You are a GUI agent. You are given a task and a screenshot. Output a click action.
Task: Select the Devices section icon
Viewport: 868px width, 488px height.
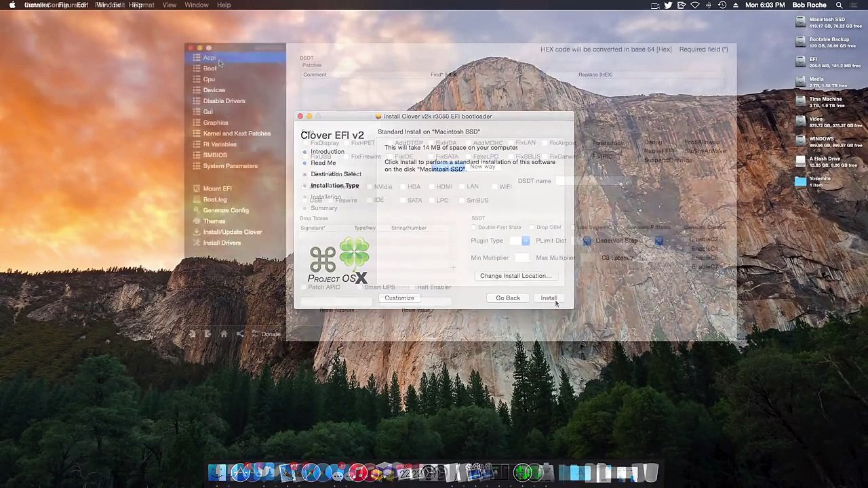tap(197, 90)
